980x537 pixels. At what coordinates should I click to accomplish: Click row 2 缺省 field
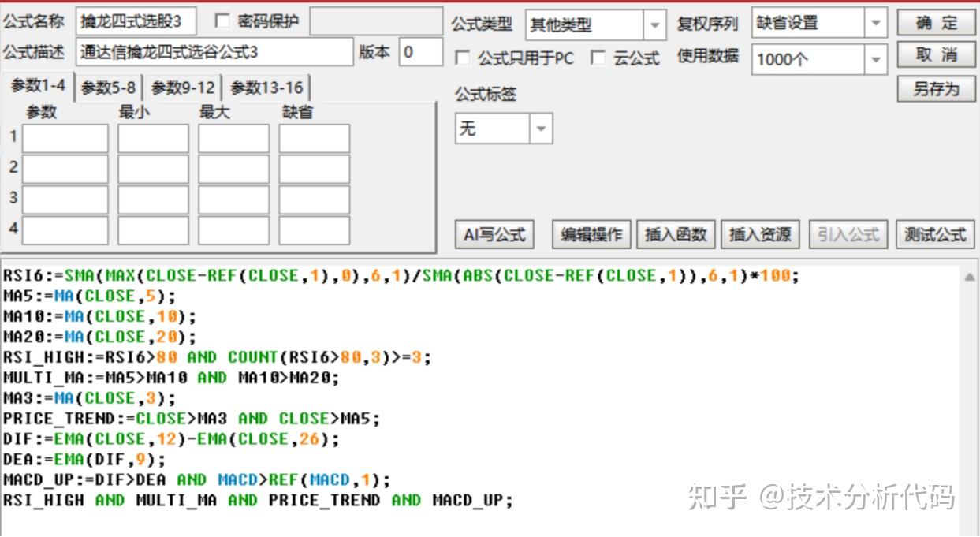pos(314,170)
